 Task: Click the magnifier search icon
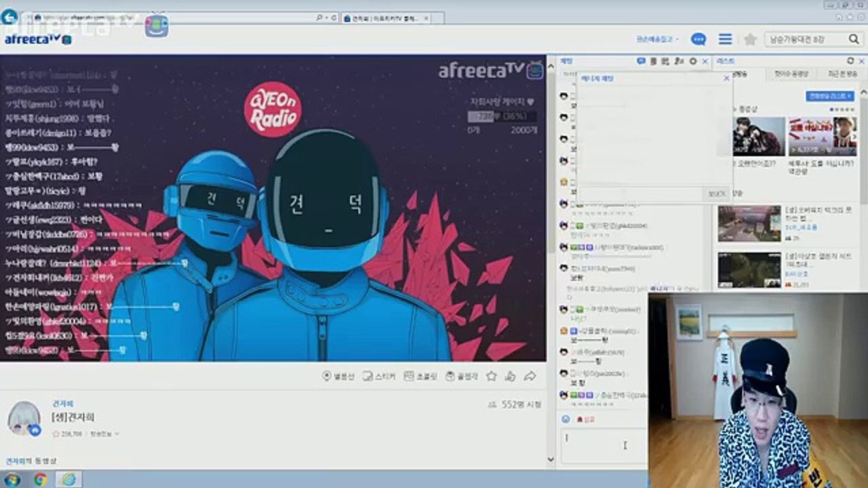pyautogui.click(x=854, y=39)
